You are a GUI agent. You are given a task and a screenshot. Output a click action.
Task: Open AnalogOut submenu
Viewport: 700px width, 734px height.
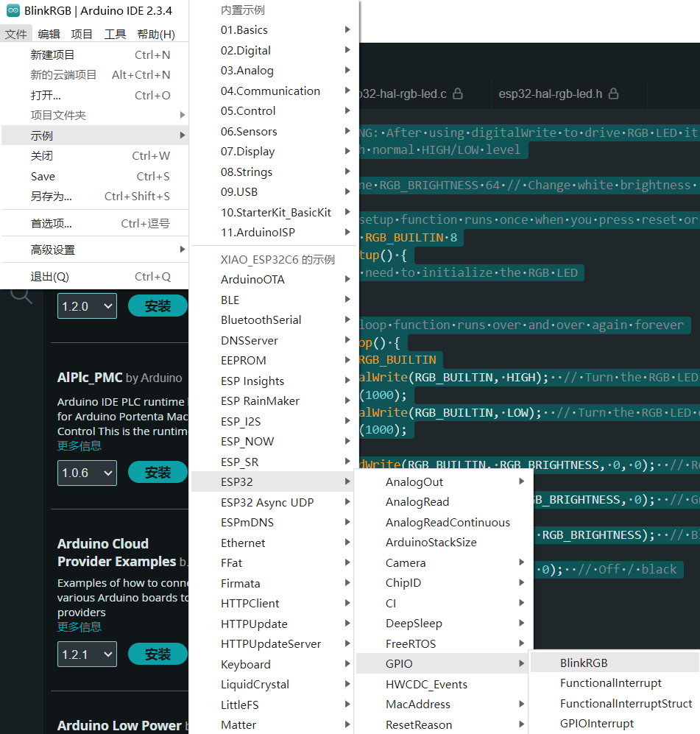tap(443, 481)
